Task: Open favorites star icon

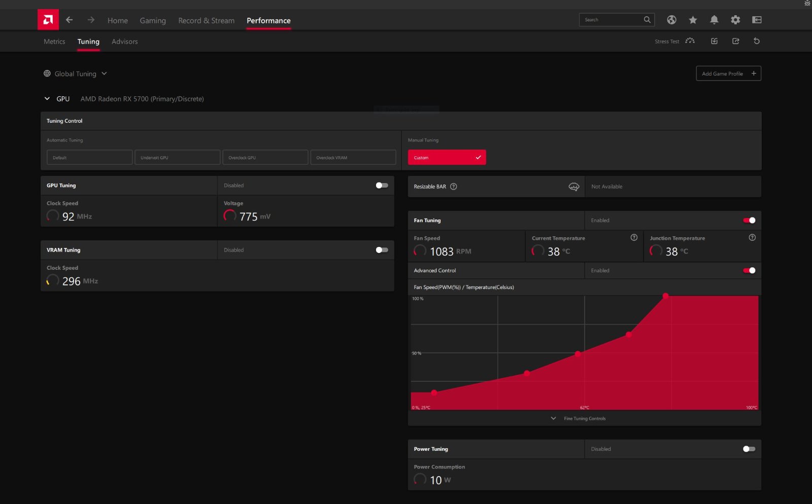Action: click(693, 20)
